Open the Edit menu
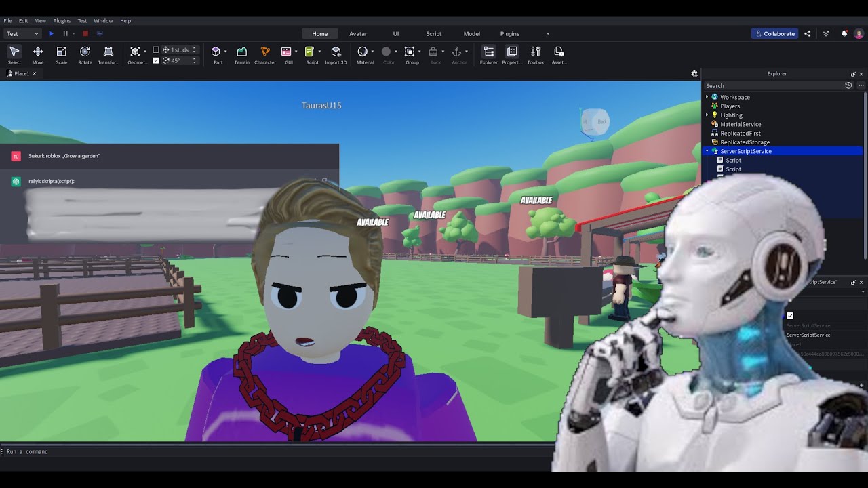This screenshot has width=868, height=488. pos(23,21)
